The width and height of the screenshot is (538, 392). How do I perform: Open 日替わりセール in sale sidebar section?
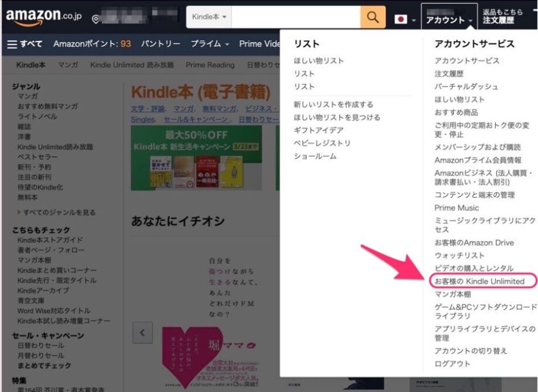[x=41, y=345]
